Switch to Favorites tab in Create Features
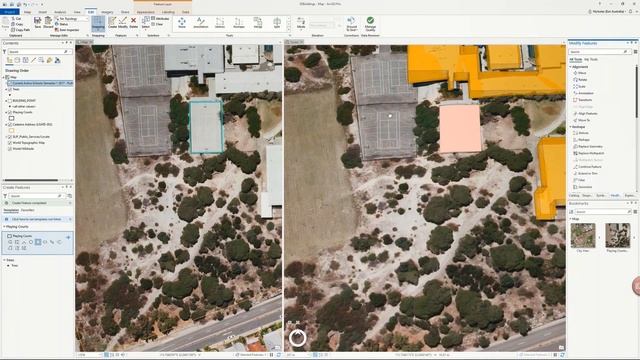Screen dimensions: 640x360 (27, 210)
